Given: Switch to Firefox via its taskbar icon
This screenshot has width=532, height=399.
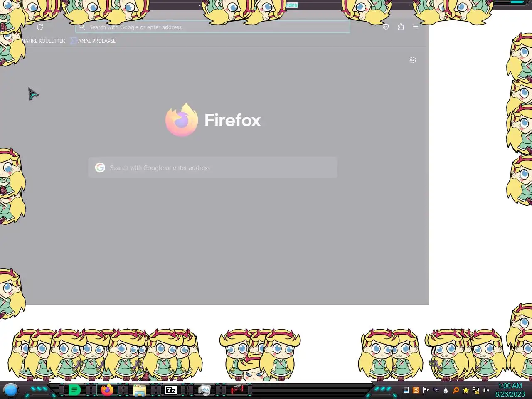Looking at the screenshot, I should pos(107,390).
